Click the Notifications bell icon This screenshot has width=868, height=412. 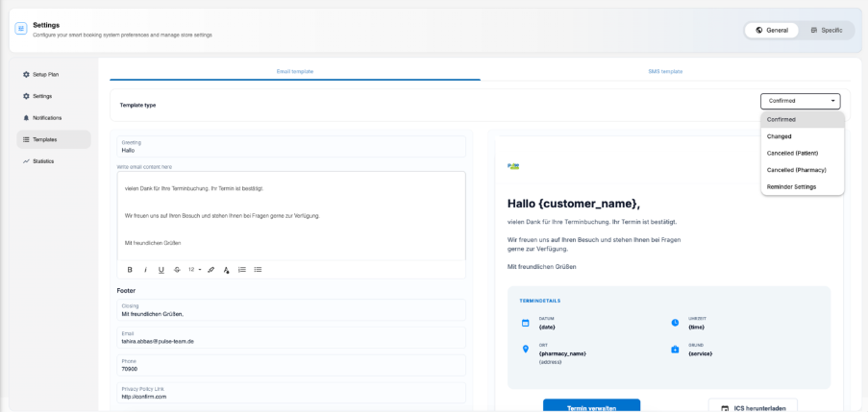click(26, 118)
